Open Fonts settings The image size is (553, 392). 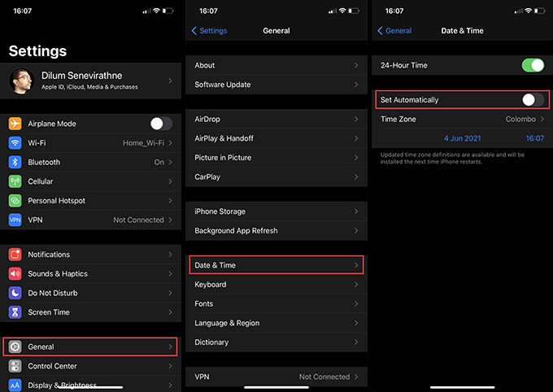tap(276, 304)
